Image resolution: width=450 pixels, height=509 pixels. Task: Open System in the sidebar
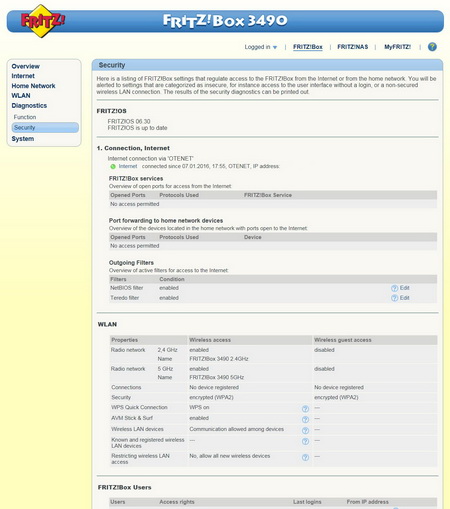pyautogui.click(x=23, y=139)
